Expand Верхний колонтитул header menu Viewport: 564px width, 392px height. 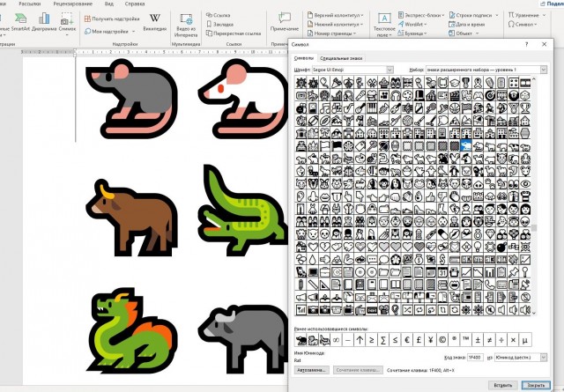point(336,15)
